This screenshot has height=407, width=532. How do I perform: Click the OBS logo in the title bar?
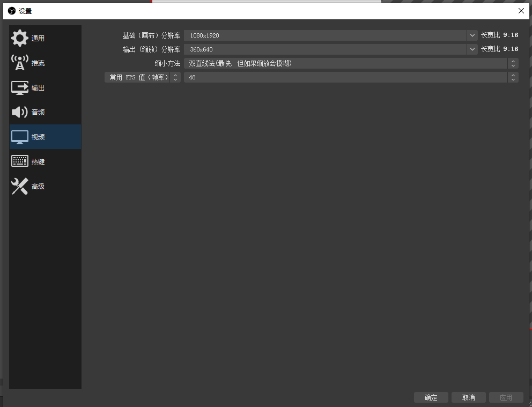pyautogui.click(x=12, y=11)
